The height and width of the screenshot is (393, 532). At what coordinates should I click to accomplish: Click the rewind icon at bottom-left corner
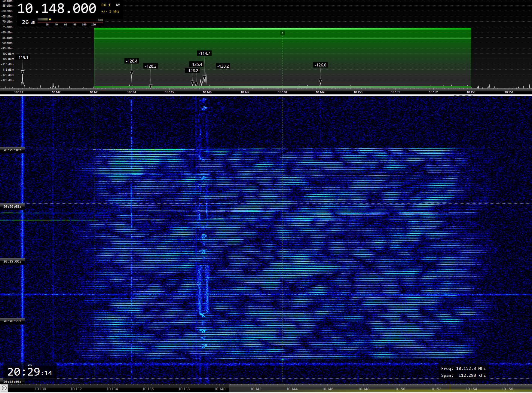(4, 388)
